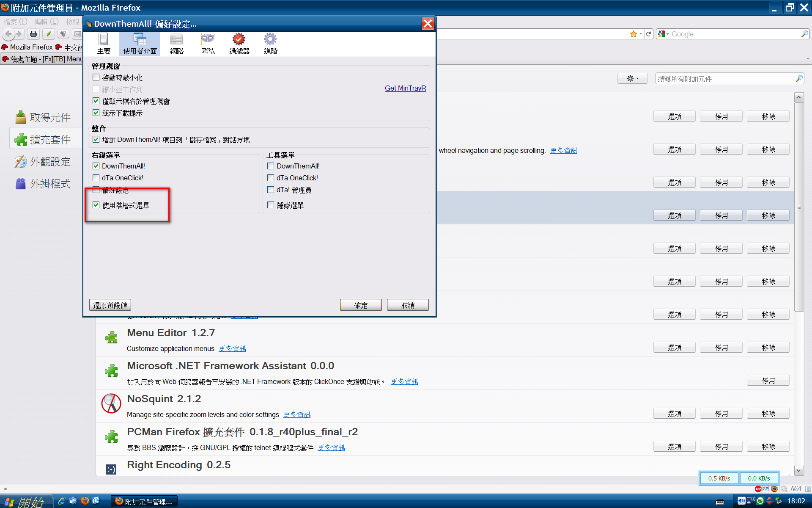The height and width of the screenshot is (508, 812).
Task: Follow the Get MinTrayR link
Action: pyautogui.click(x=405, y=88)
